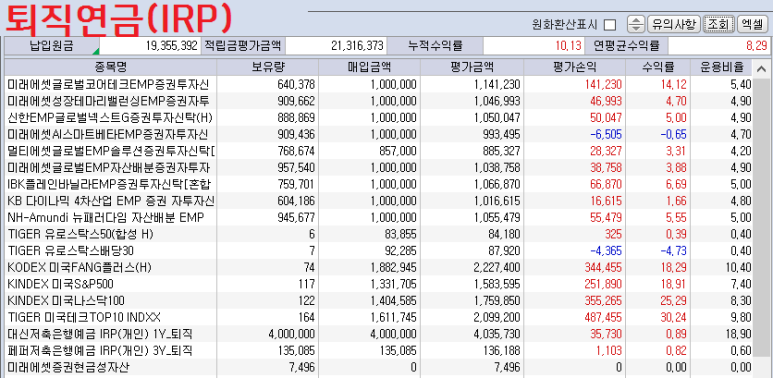Click the up-down stepper arrows next to 유의사항
773x378 pixels.
point(636,24)
